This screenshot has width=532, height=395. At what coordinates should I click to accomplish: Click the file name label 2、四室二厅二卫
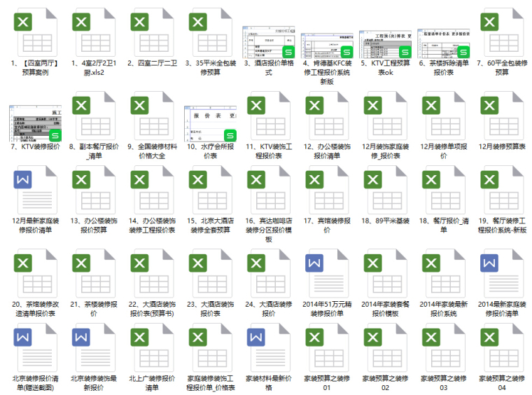pos(152,63)
